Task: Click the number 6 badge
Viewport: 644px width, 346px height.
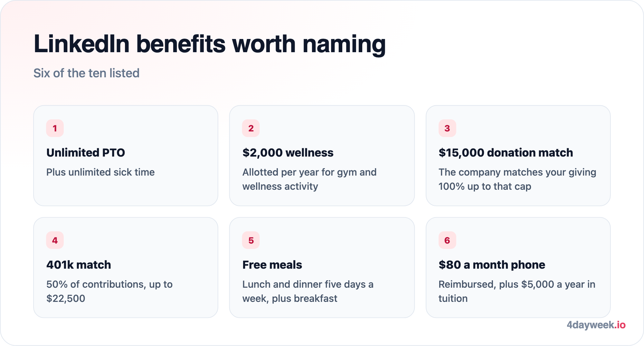Action: pos(447,240)
